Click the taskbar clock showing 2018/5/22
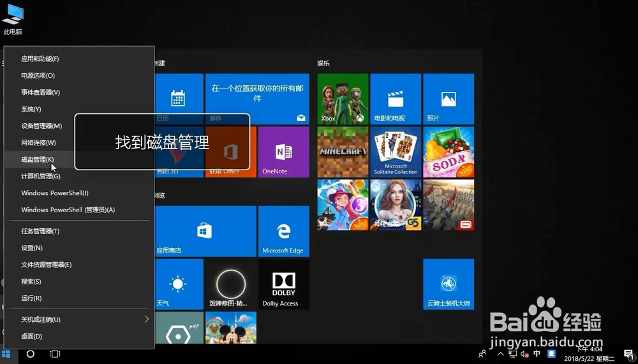 pos(589,354)
